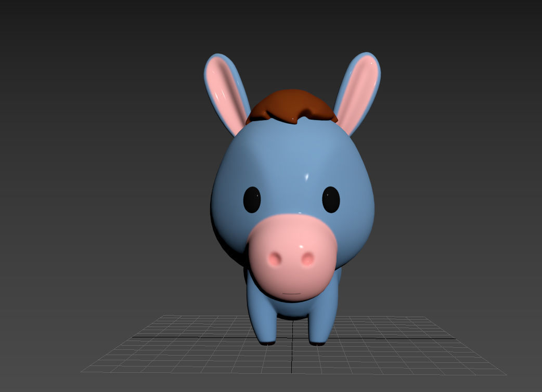Image resolution: width=542 pixels, height=392 pixels.
Task: Select the left black eye
Action: point(252,200)
